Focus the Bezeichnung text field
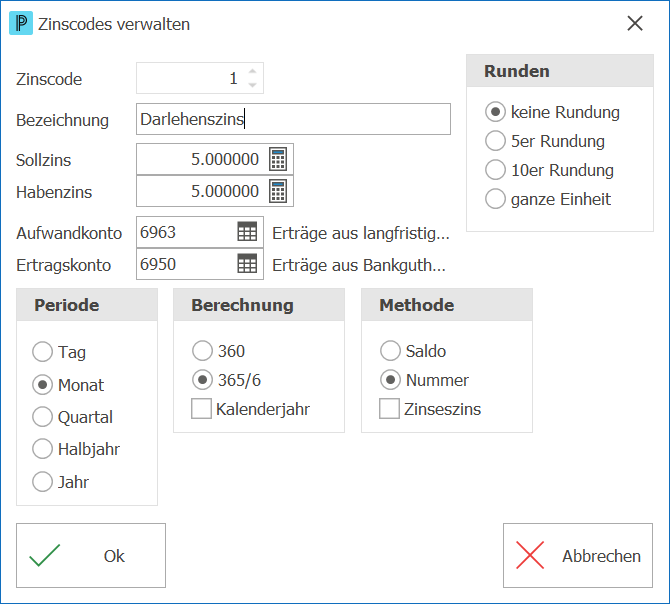Viewport: 670px width, 604px height. coord(293,119)
